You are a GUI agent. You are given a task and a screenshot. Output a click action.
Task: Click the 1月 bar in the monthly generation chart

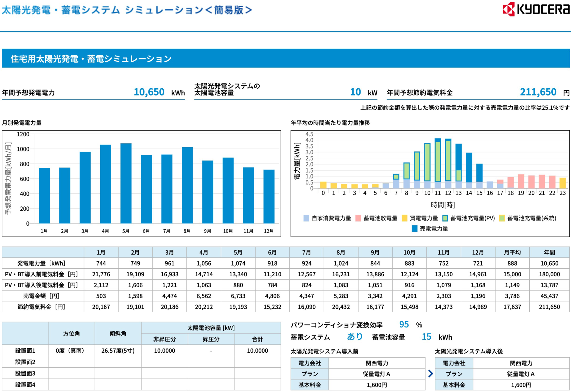tap(44, 196)
